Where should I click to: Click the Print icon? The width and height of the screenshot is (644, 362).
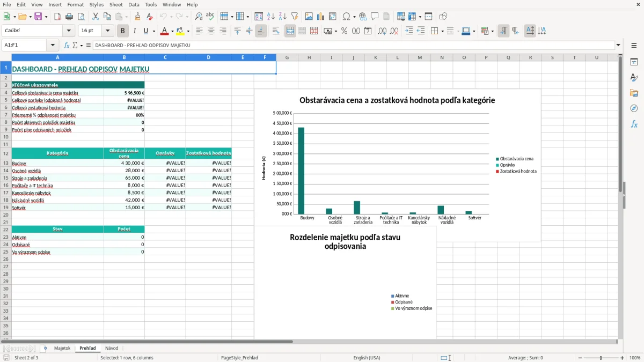click(x=69, y=17)
